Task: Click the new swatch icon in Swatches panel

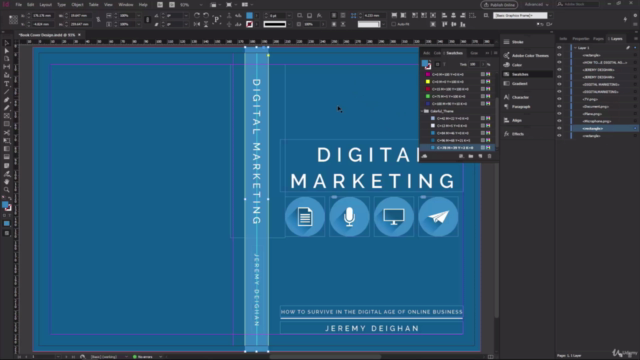Action: [x=480, y=156]
